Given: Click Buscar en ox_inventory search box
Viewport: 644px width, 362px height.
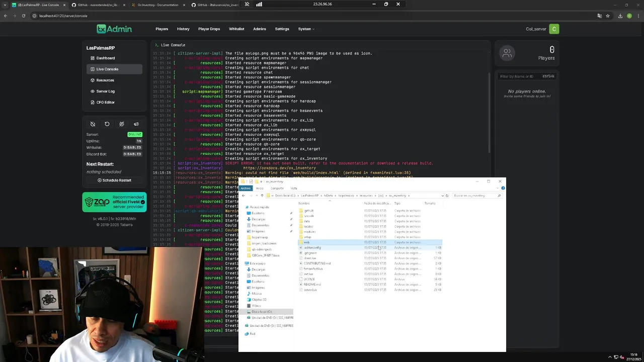Looking at the screenshot, I should tap(476, 196).
